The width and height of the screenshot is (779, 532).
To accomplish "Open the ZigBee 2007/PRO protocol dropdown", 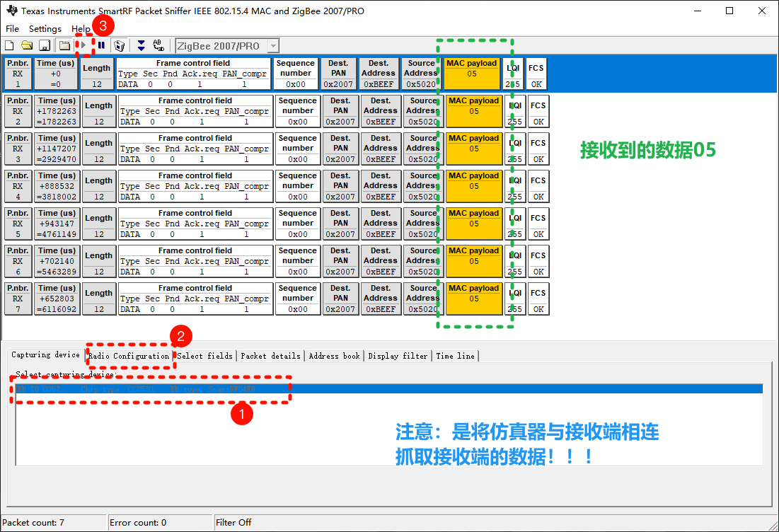I will [273, 46].
